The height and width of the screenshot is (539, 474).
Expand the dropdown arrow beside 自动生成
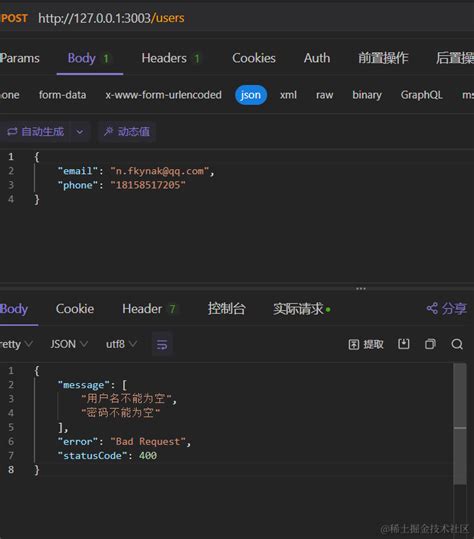(x=80, y=132)
